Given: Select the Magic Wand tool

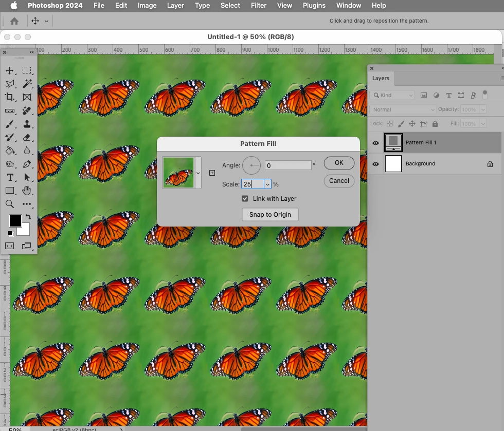Looking at the screenshot, I should [x=27, y=84].
